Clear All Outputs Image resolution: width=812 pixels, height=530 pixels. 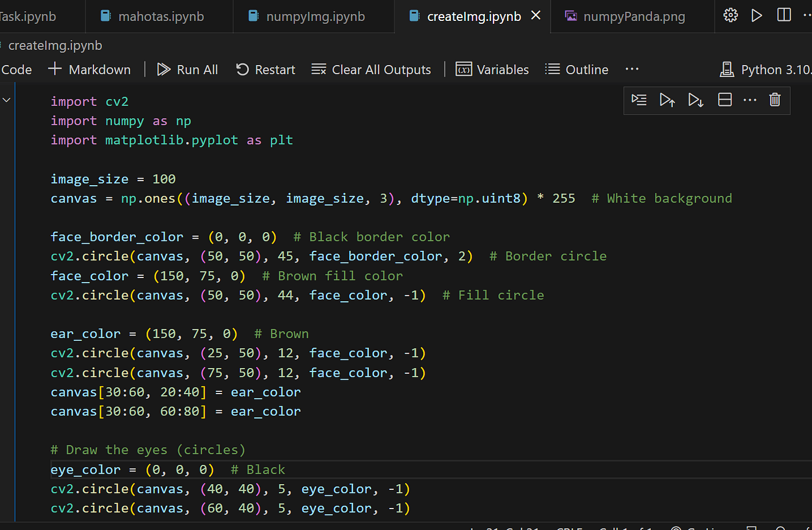[371, 69]
